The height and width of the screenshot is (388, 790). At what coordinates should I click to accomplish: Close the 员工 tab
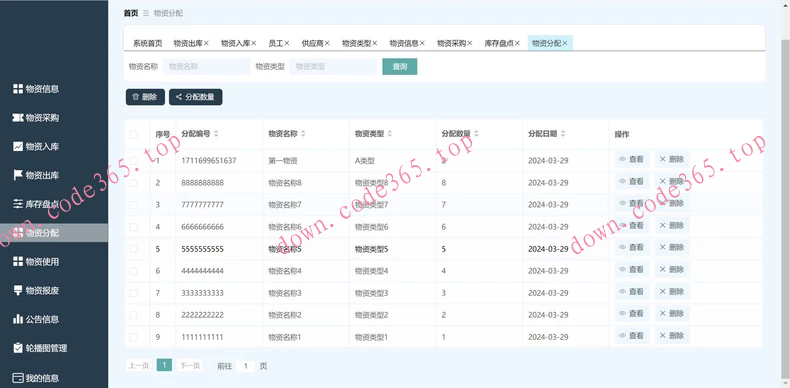287,43
